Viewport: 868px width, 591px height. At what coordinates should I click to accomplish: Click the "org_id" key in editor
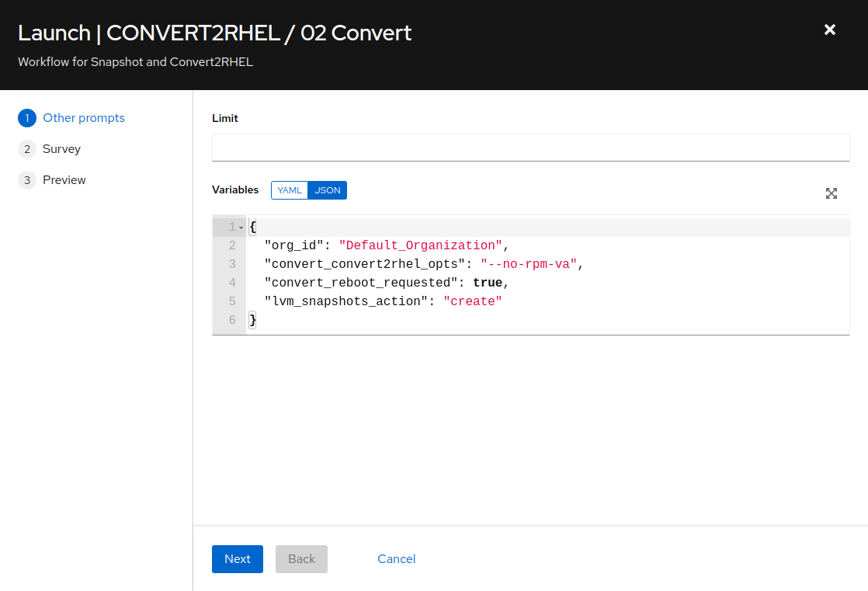click(294, 245)
